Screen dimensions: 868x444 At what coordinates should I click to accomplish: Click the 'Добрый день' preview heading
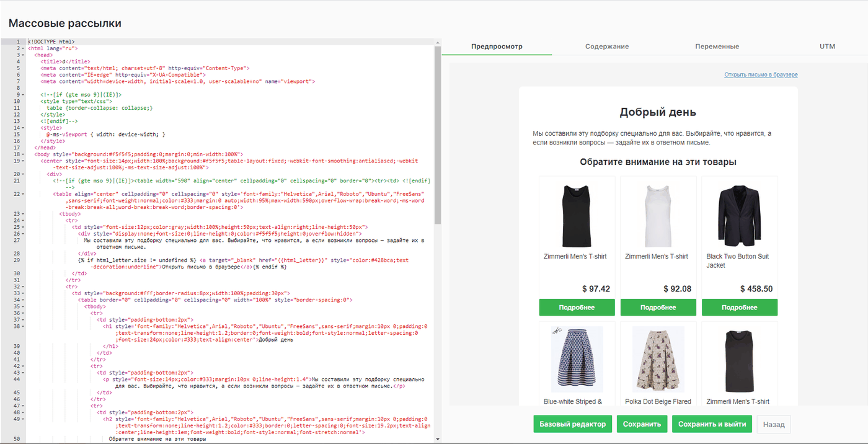pyautogui.click(x=658, y=112)
